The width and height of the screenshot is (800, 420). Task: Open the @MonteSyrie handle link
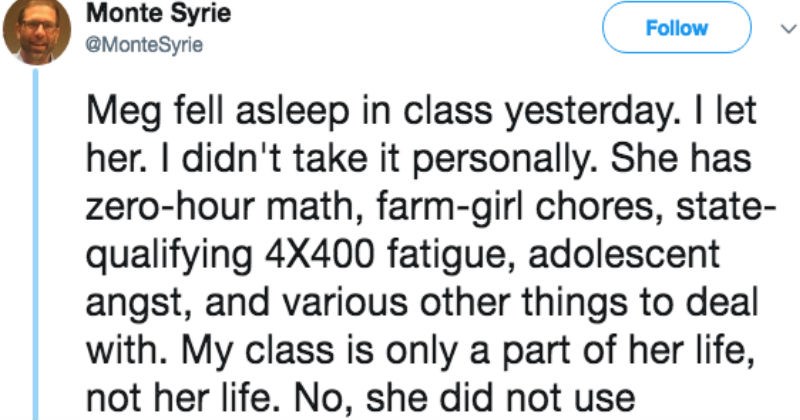click(144, 45)
